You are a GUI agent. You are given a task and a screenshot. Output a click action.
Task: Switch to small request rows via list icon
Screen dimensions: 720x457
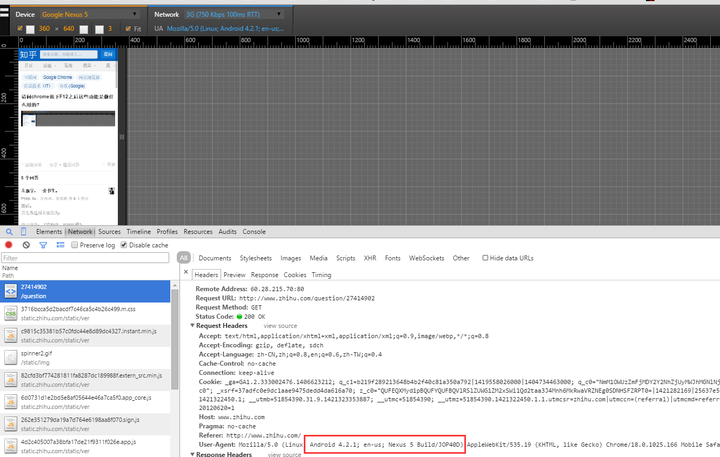pos(60,245)
